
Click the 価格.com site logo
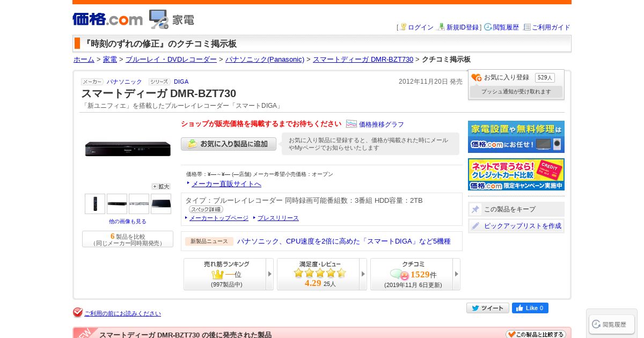(x=107, y=19)
